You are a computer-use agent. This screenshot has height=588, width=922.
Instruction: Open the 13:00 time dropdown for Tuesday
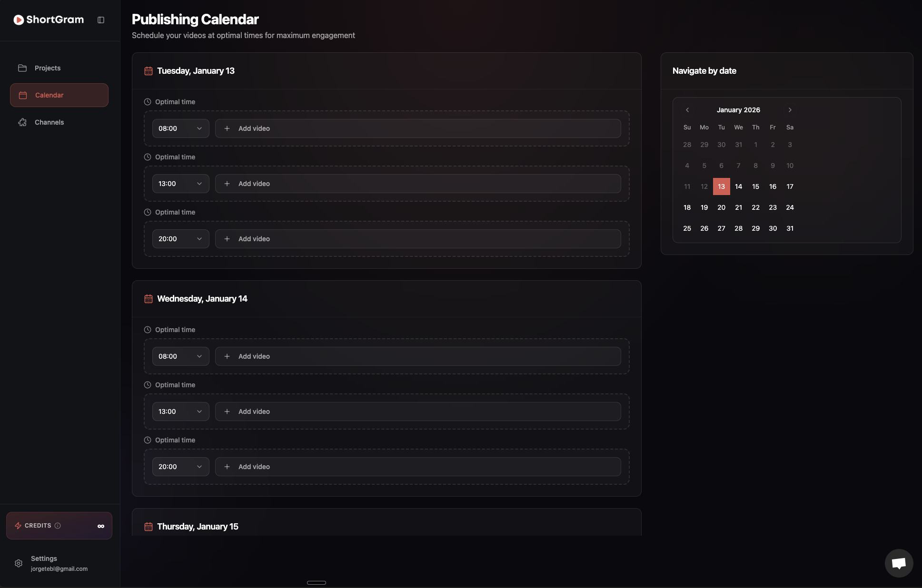pyautogui.click(x=180, y=184)
